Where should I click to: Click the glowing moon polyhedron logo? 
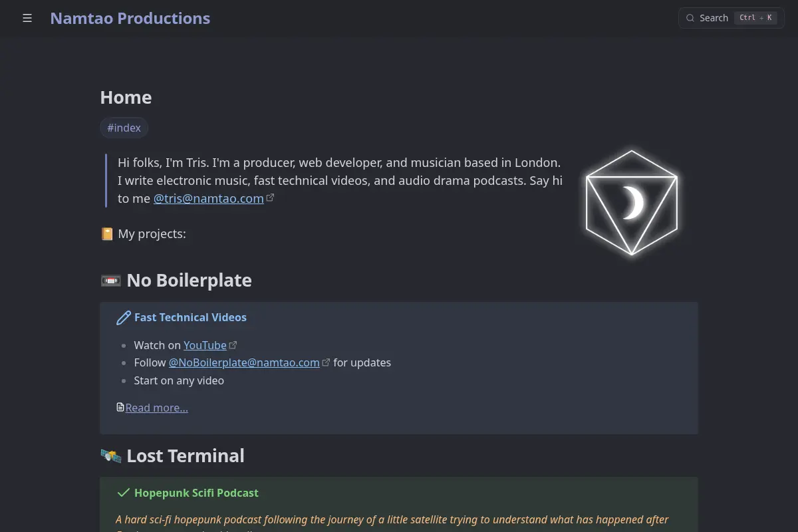(x=632, y=203)
